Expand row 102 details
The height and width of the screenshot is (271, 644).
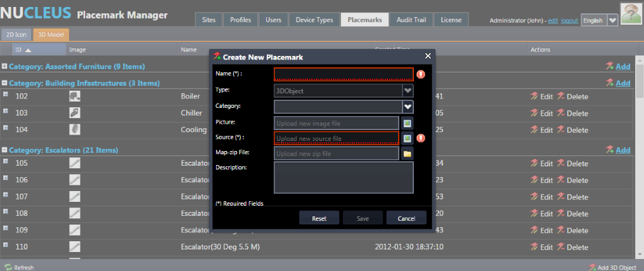pos(5,94)
